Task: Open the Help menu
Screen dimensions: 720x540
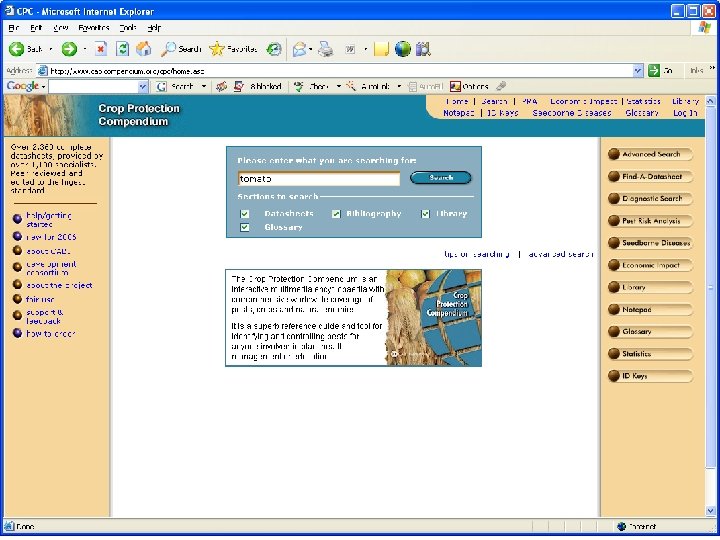Action: coord(154,28)
